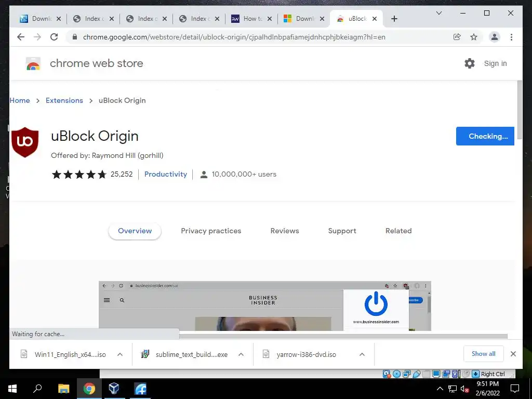
Task: Open Web Store settings gear
Action: click(470, 63)
